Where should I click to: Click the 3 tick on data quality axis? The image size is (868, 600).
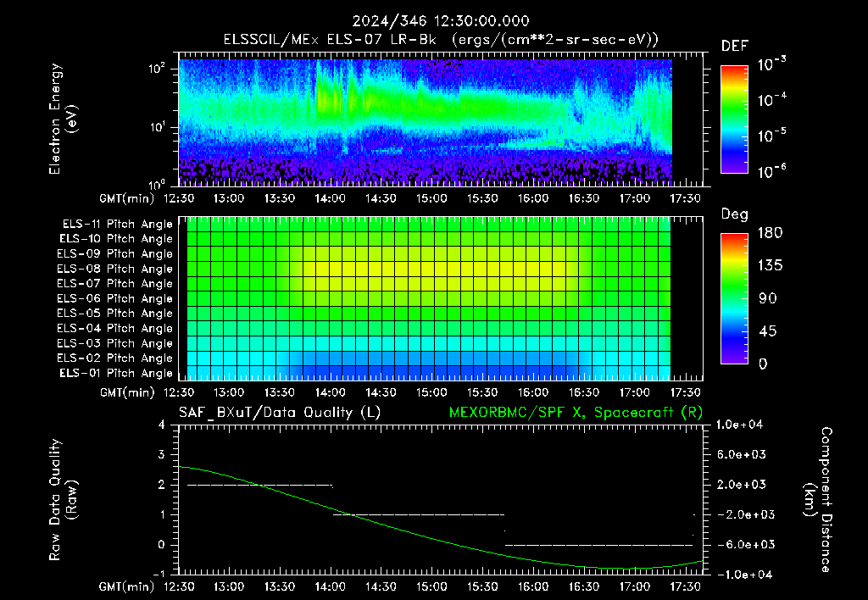(x=162, y=455)
